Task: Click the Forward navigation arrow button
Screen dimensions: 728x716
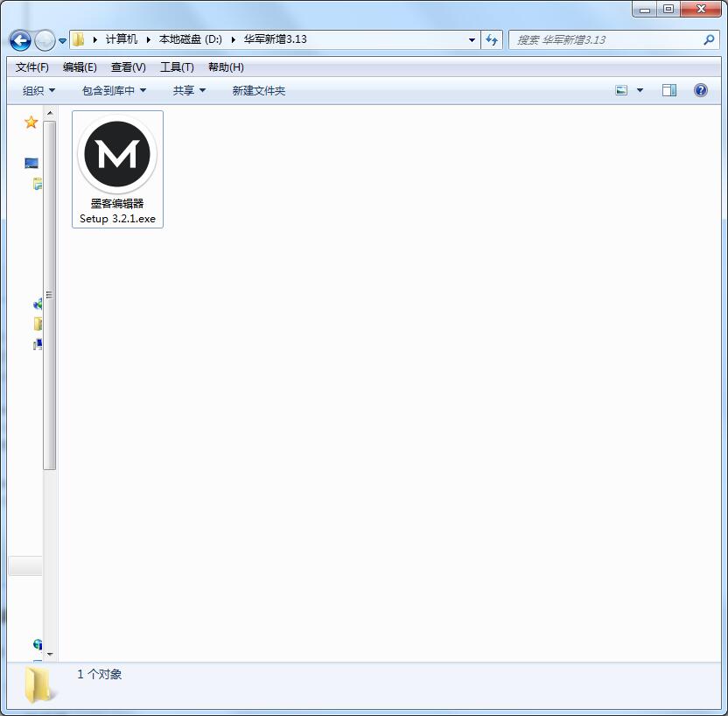Action: pyautogui.click(x=45, y=40)
